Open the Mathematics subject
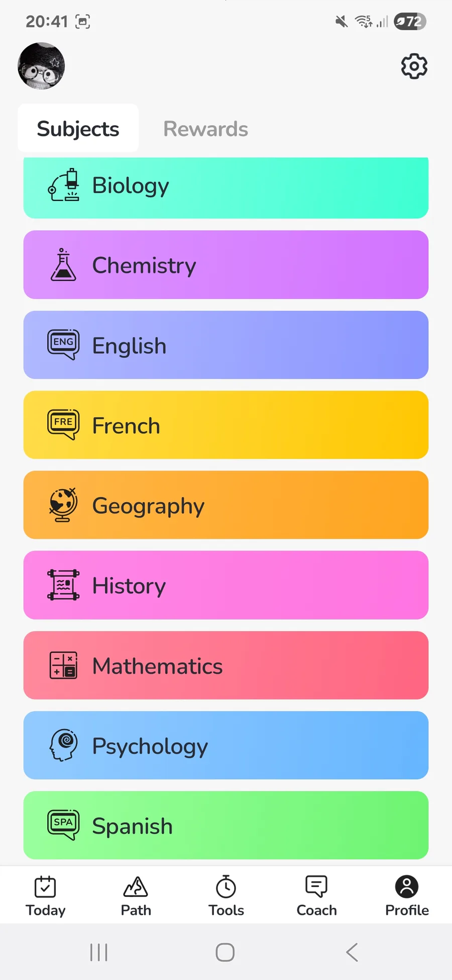This screenshot has height=980, width=452. point(226,665)
